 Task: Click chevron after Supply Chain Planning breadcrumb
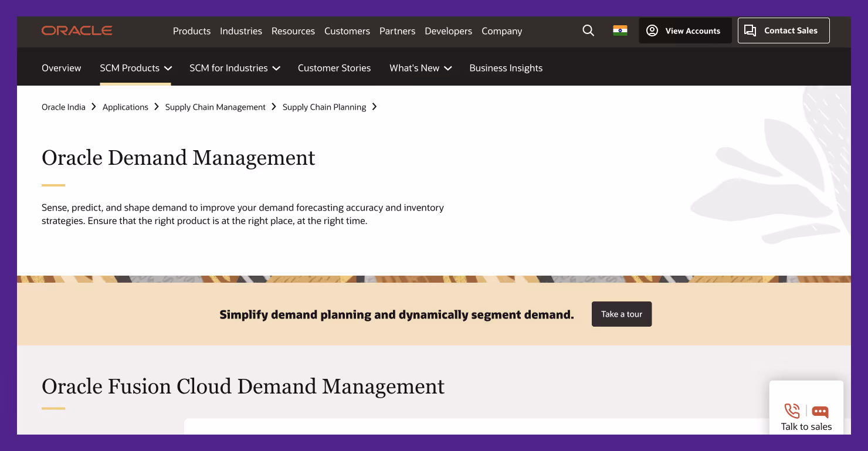point(375,107)
